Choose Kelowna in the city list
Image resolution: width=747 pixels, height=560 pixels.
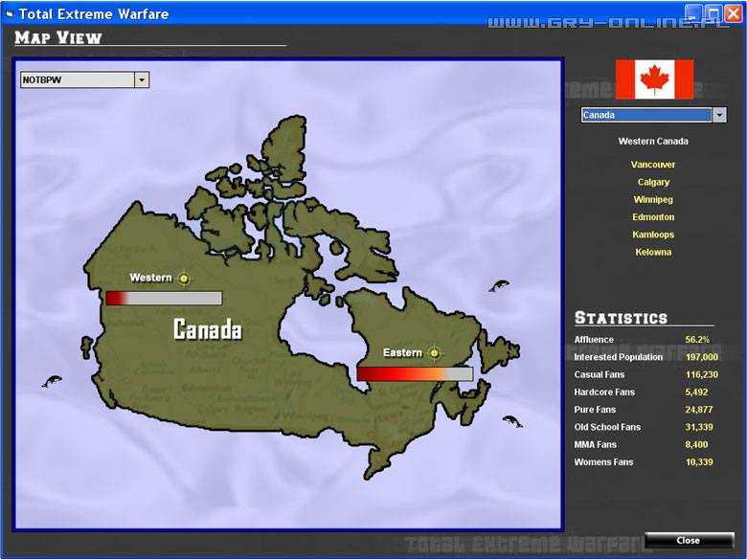[x=653, y=253]
